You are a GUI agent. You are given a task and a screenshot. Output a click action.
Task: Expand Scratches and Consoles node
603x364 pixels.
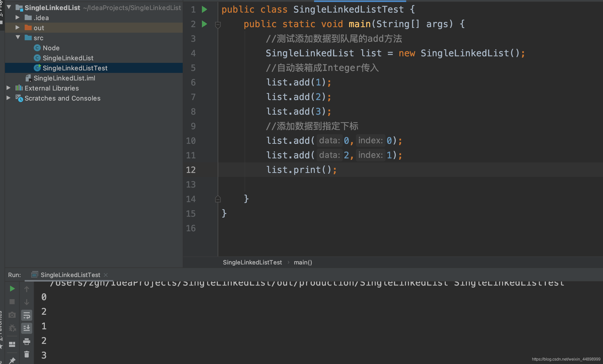[9, 98]
